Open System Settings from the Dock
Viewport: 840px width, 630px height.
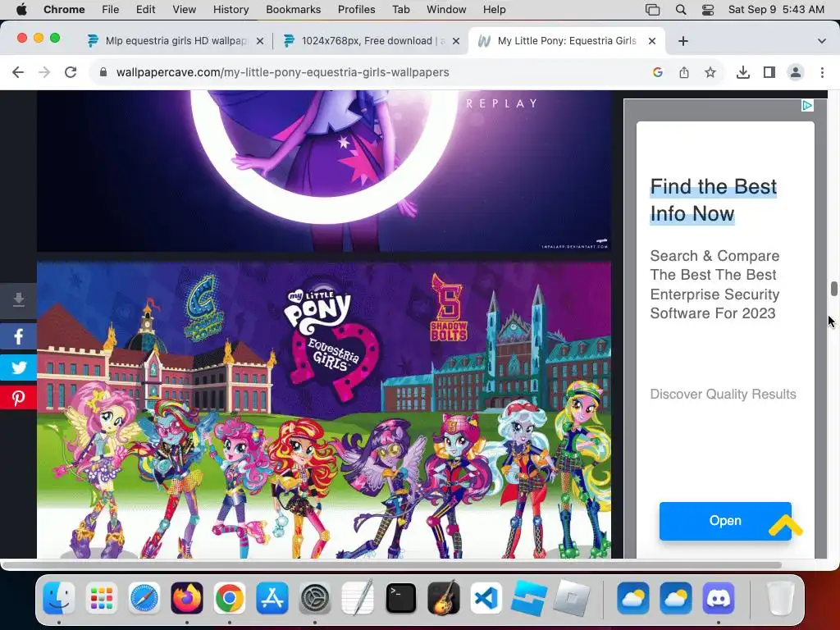(314, 598)
